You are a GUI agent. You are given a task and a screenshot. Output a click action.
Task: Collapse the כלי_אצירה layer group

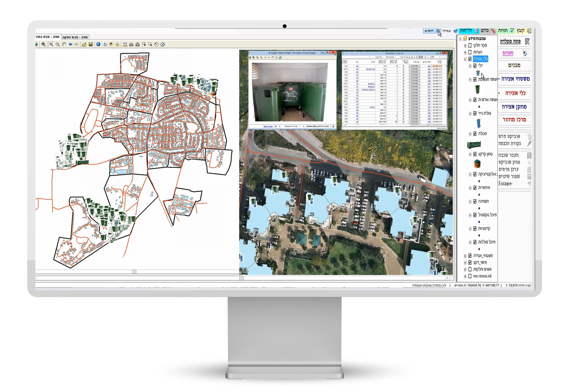pyautogui.click(x=465, y=59)
